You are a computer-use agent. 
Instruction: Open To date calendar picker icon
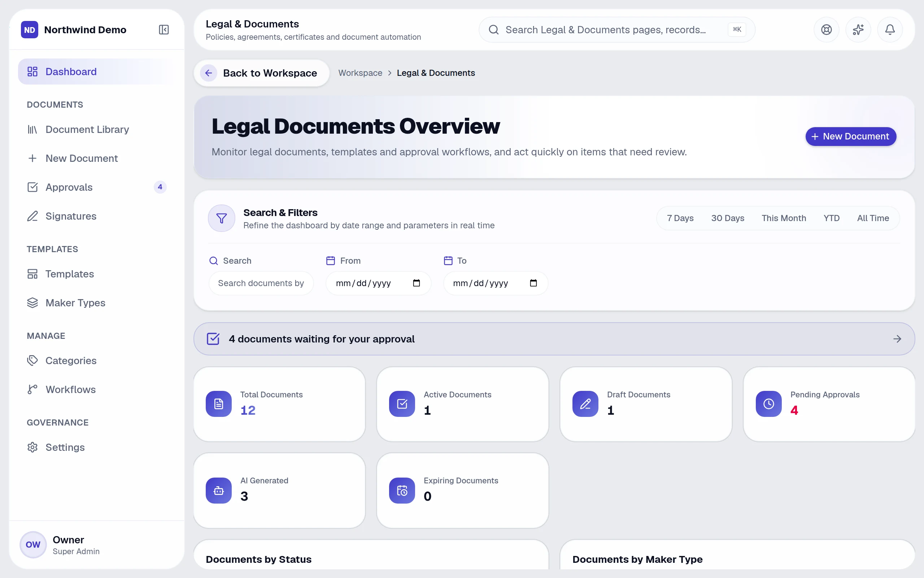[x=533, y=283]
